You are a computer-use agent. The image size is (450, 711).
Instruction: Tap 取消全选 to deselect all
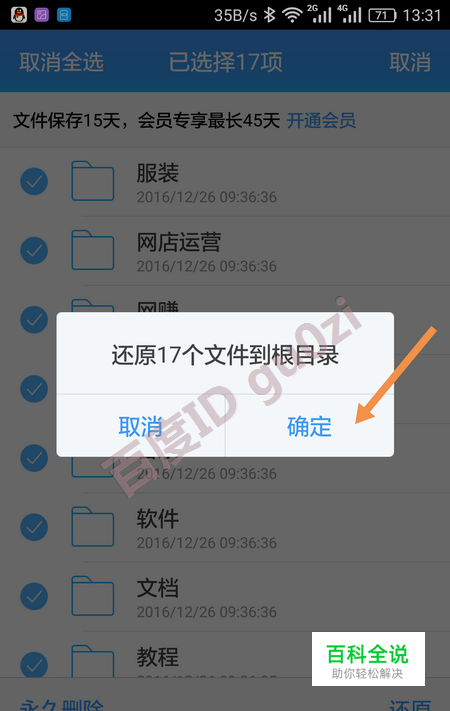tap(61, 62)
